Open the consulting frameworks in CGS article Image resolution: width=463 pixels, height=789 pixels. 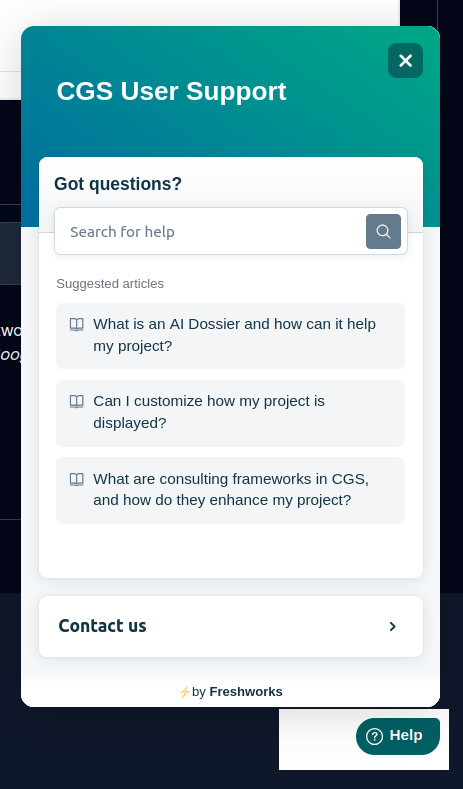coord(230,490)
